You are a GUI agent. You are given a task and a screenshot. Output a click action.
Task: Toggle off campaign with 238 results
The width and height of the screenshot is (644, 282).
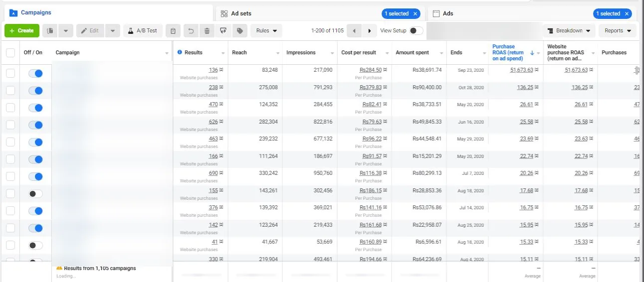tap(35, 91)
